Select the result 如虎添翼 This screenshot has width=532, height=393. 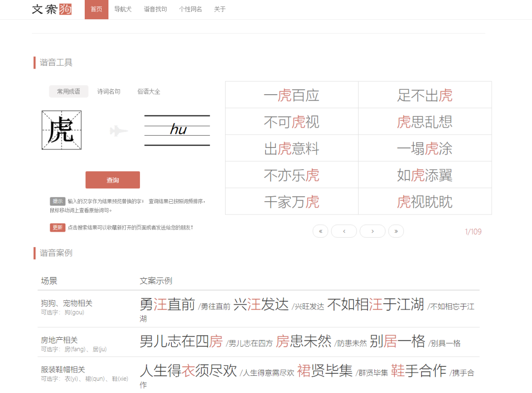(425, 175)
